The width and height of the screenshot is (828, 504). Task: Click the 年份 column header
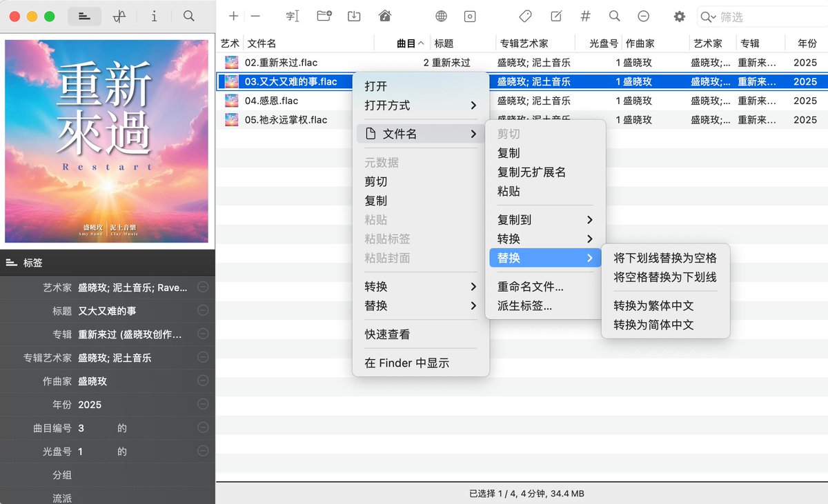(x=807, y=43)
